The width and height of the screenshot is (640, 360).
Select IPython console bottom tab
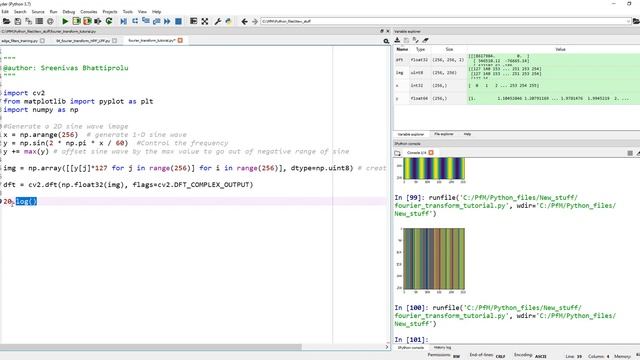pos(411,347)
